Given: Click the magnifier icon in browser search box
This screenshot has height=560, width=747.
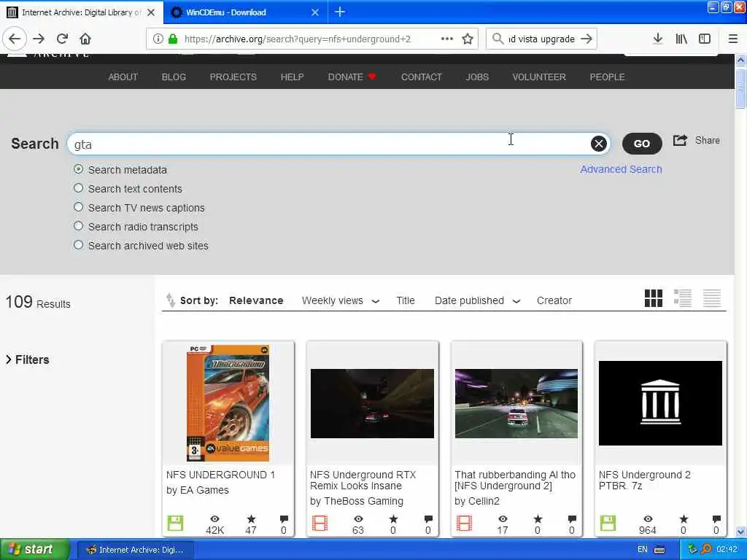Looking at the screenshot, I should pos(498,39).
